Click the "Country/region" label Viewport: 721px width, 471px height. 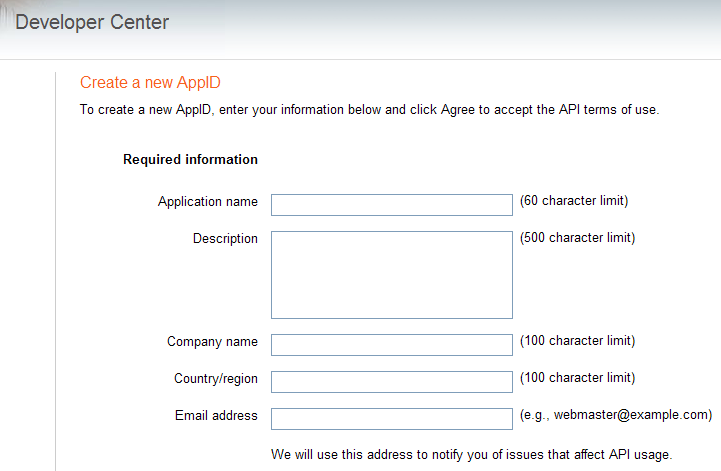[216, 379]
